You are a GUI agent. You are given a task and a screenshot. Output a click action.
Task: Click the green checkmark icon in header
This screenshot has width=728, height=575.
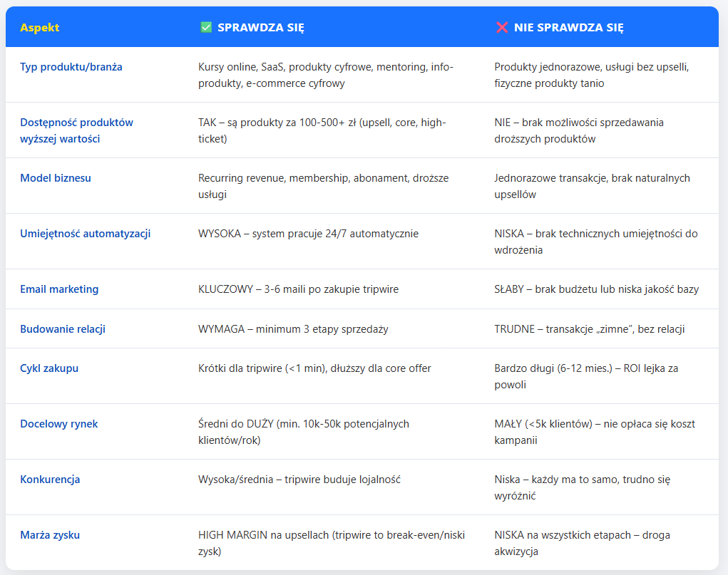click(206, 28)
